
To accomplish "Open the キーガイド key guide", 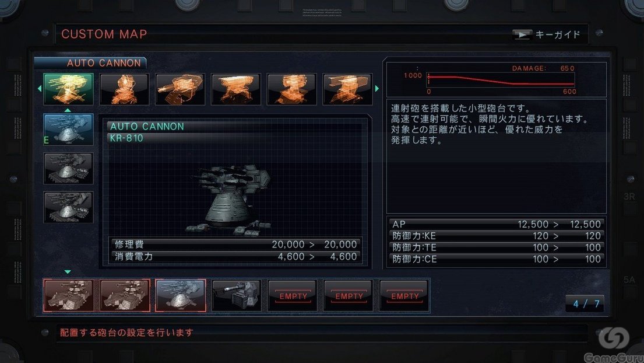I will (546, 34).
